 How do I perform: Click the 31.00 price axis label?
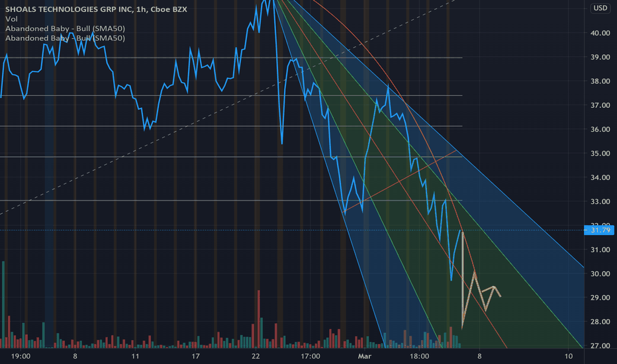click(600, 250)
